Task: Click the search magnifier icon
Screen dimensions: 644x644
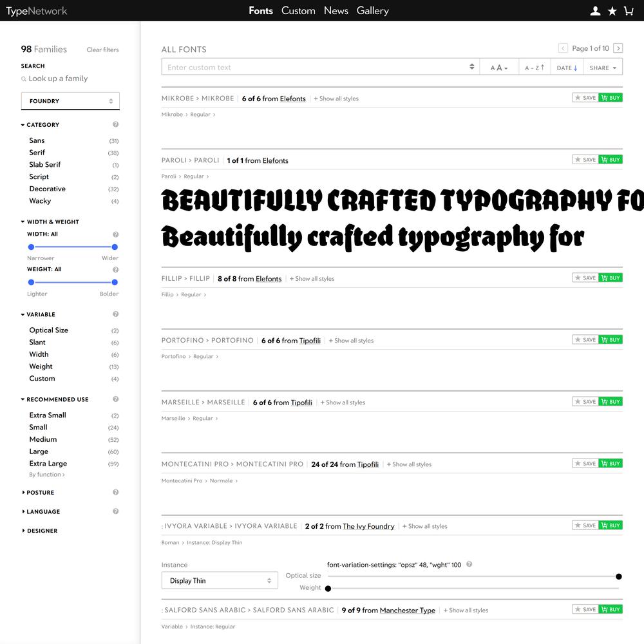Action: pos(24,79)
